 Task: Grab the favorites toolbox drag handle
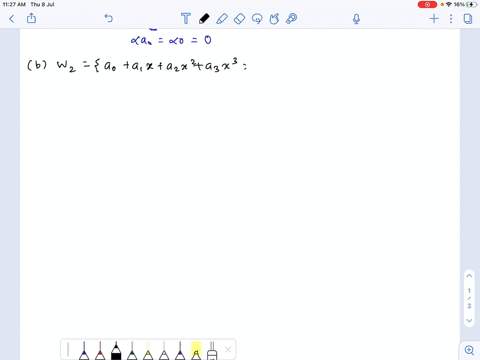pyautogui.click(x=68, y=349)
